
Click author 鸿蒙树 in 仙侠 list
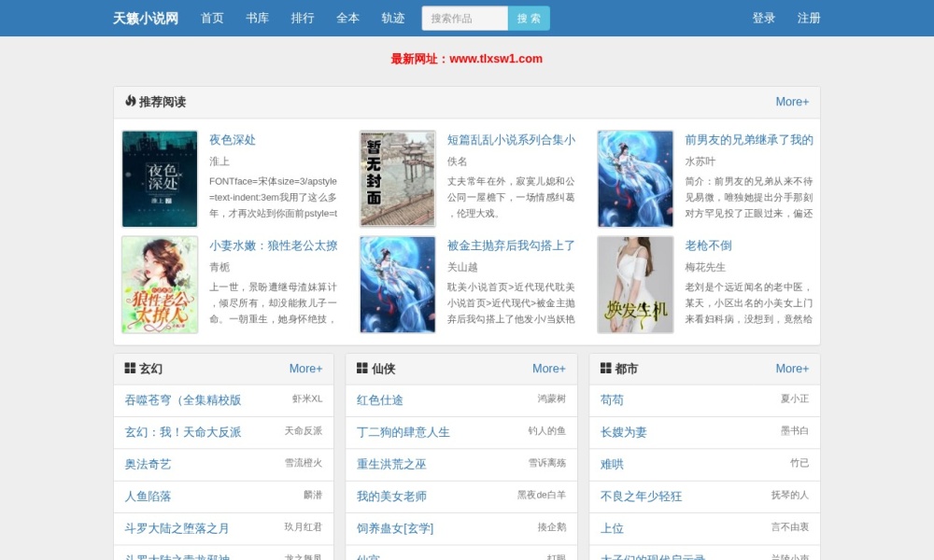[x=552, y=399]
